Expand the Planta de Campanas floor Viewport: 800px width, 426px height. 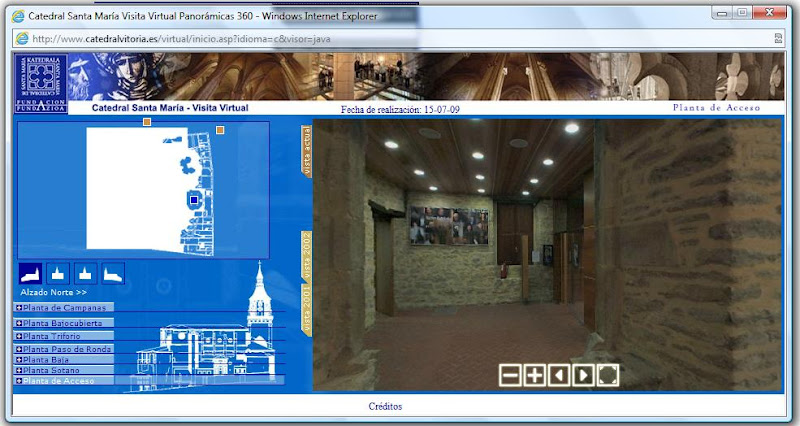(x=64, y=308)
